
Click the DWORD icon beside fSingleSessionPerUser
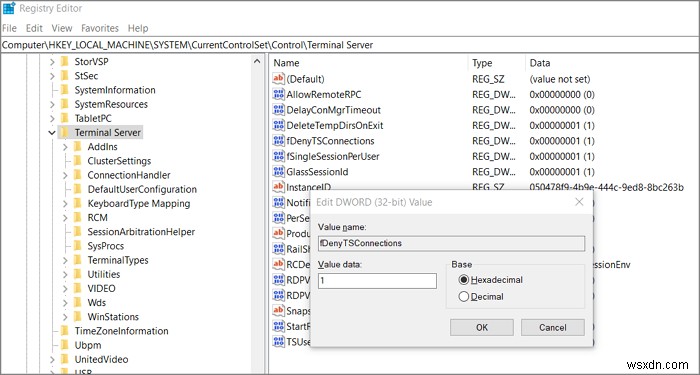pos(279,156)
